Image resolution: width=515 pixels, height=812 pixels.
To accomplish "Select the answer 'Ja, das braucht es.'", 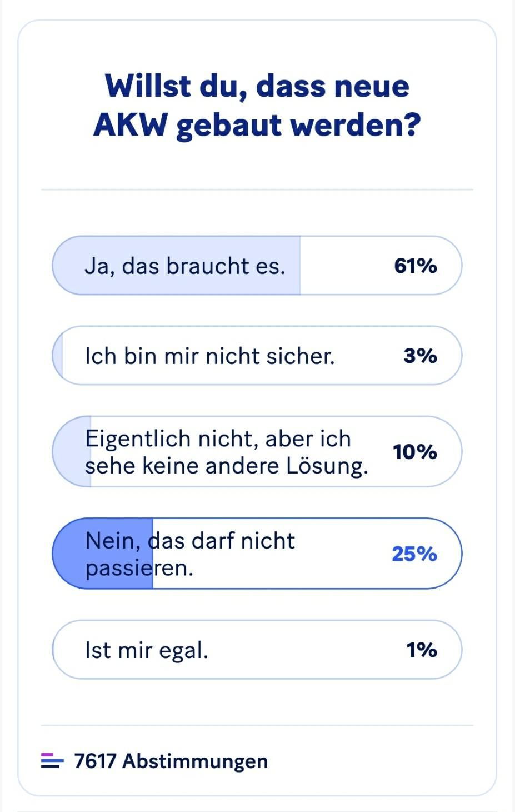I will click(x=257, y=266).
